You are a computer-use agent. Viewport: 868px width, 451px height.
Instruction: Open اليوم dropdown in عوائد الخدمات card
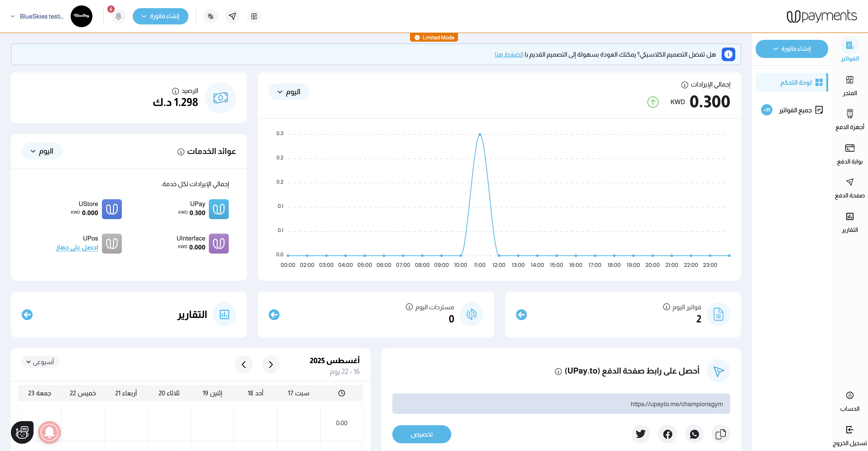coord(42,151)
